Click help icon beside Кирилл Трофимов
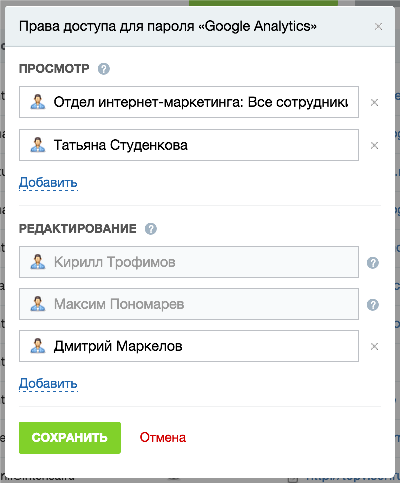This screenshot has height=483, width=400. pyautogui.click(x=373, y=263)
